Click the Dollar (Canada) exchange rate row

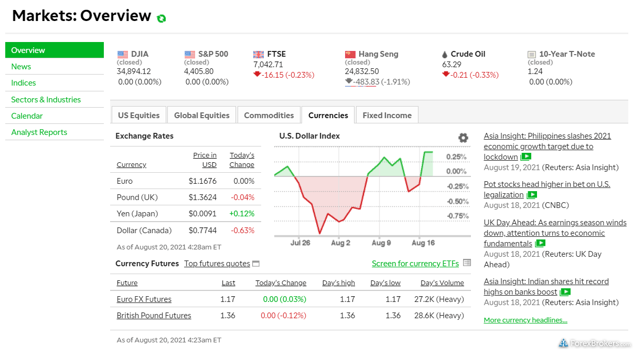tap(185, 230)
